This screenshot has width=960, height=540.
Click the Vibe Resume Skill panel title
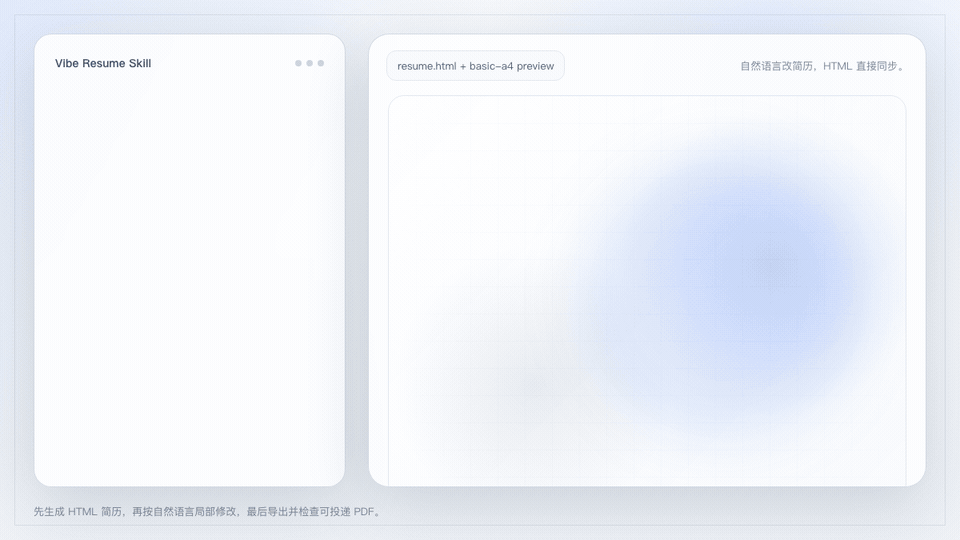pos(103,63)
